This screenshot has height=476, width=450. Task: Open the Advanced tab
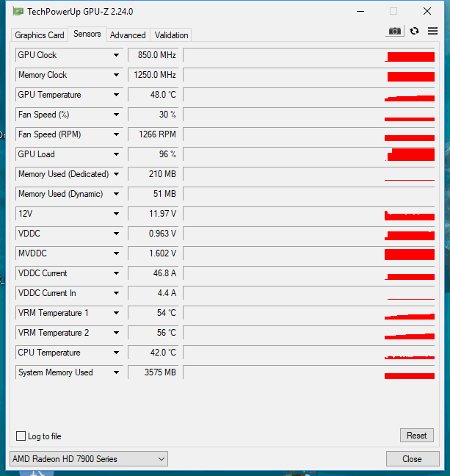coord(128,35)
